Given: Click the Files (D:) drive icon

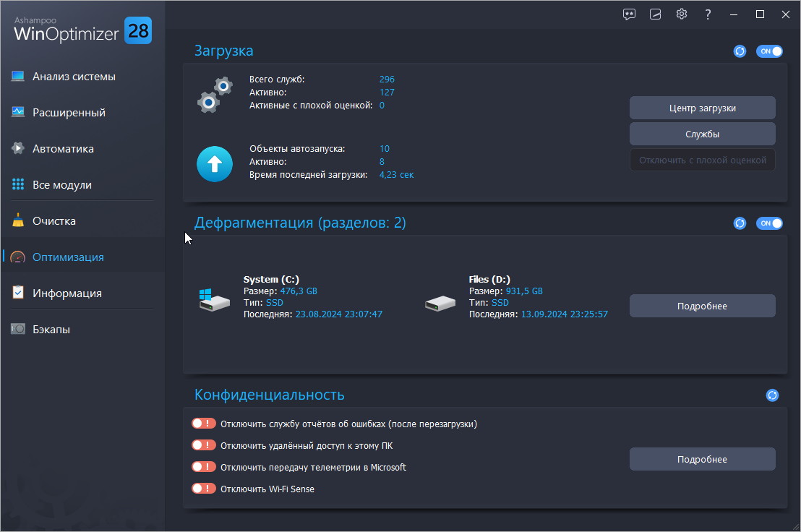Looking at the screenshot, I should click(440, 303).
